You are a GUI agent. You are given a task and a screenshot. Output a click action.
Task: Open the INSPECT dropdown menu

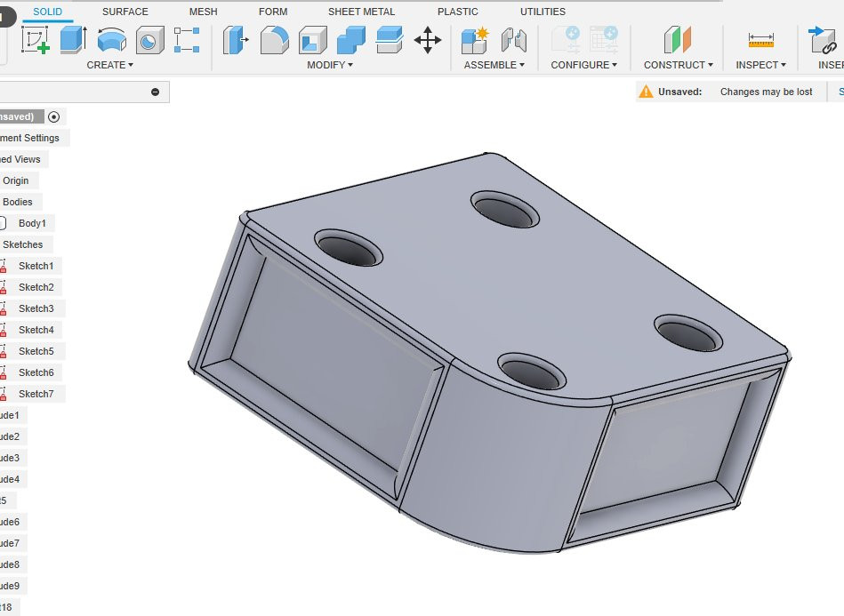[760, 65]
